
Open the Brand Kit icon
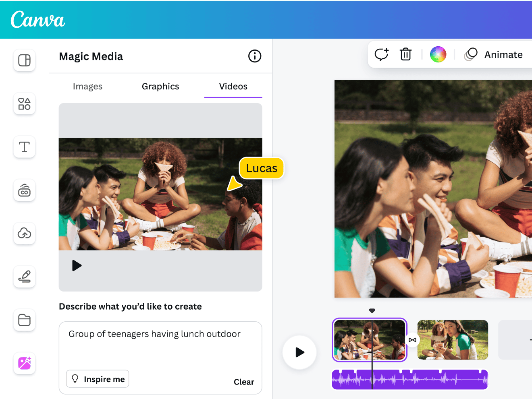pos(24,190)
